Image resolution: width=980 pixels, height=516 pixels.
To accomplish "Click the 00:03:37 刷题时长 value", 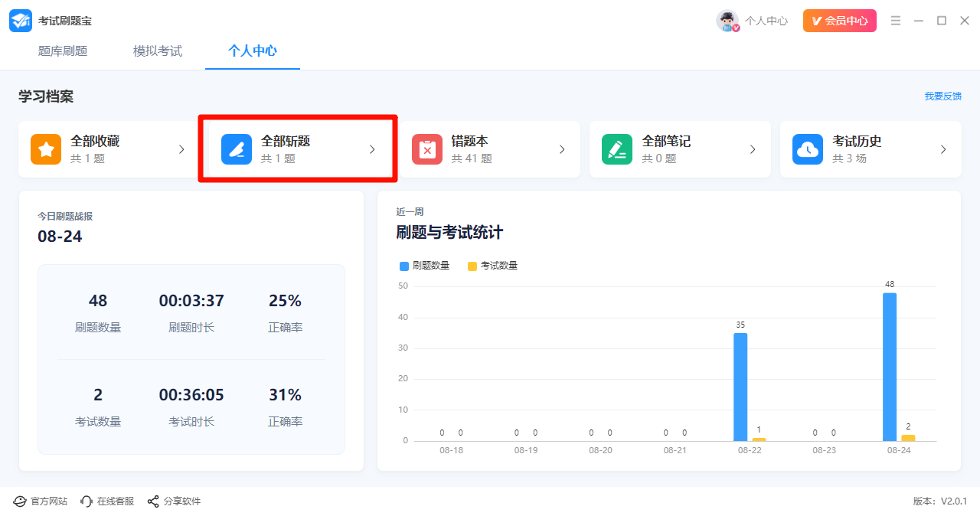I will click(191, 301).
